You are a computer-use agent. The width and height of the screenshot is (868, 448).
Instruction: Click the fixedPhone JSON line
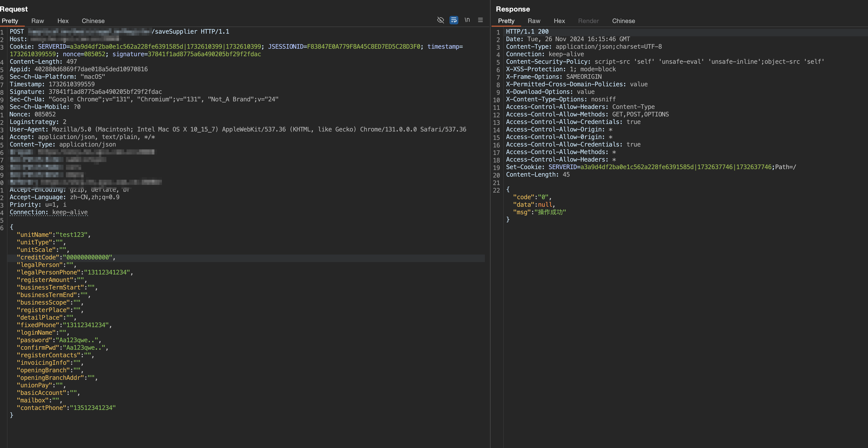coord(64,325)
